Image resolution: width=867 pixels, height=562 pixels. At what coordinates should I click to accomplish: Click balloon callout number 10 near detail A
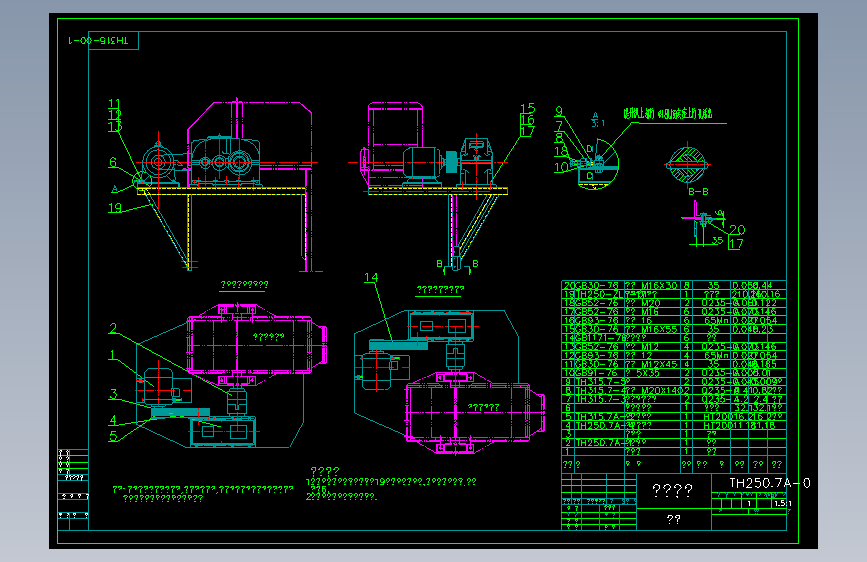click(x=561, y=166)
